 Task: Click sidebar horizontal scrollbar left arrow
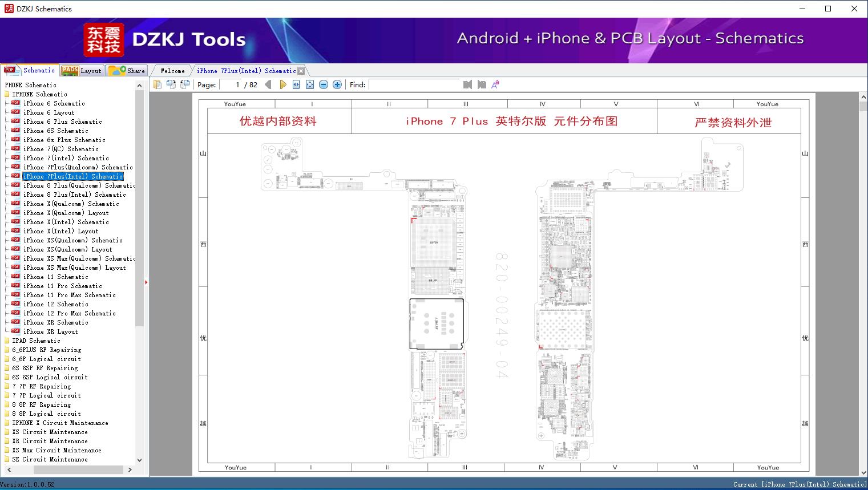[9, 469]
